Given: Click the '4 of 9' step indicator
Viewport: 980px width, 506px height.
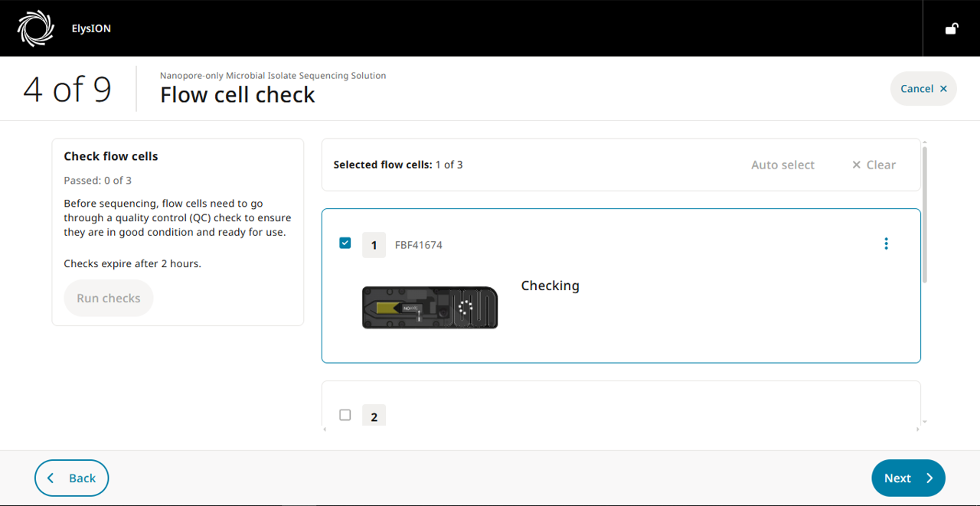Looking at the screenshot, I should point(67,90).
